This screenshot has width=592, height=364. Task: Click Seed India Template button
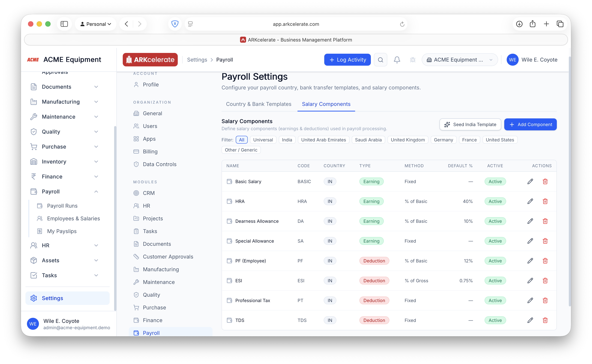tap(470, 124)
